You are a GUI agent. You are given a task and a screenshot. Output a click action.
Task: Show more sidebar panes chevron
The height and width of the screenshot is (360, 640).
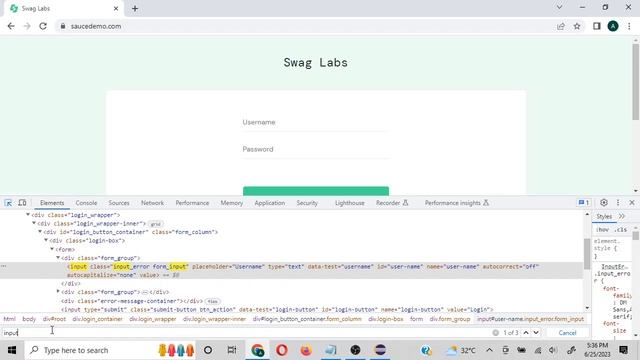(x=622, y=216)
